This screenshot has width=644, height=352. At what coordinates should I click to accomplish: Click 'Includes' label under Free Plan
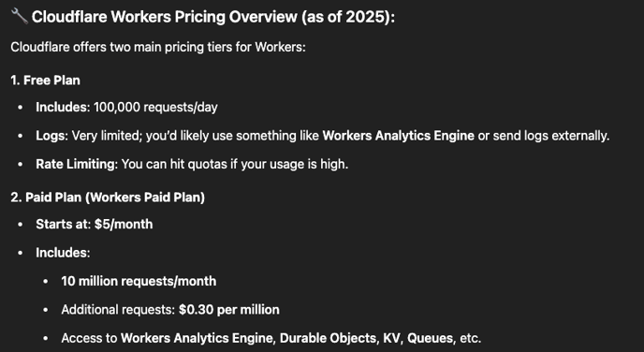(61, 108)
